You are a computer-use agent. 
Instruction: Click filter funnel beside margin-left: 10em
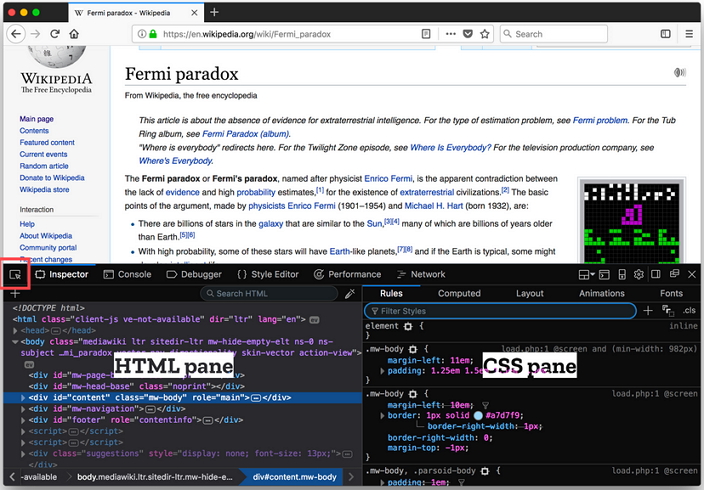485,405
